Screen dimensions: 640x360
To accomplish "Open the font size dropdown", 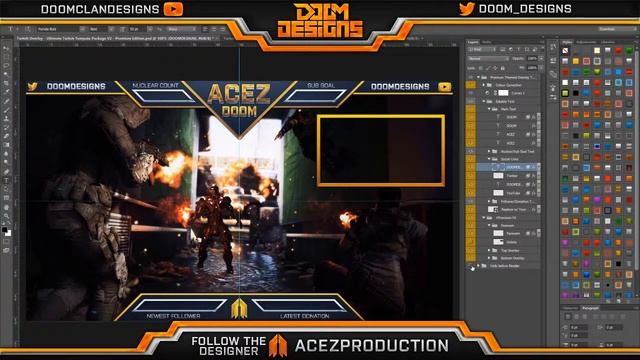I will [x=150, y=29].
